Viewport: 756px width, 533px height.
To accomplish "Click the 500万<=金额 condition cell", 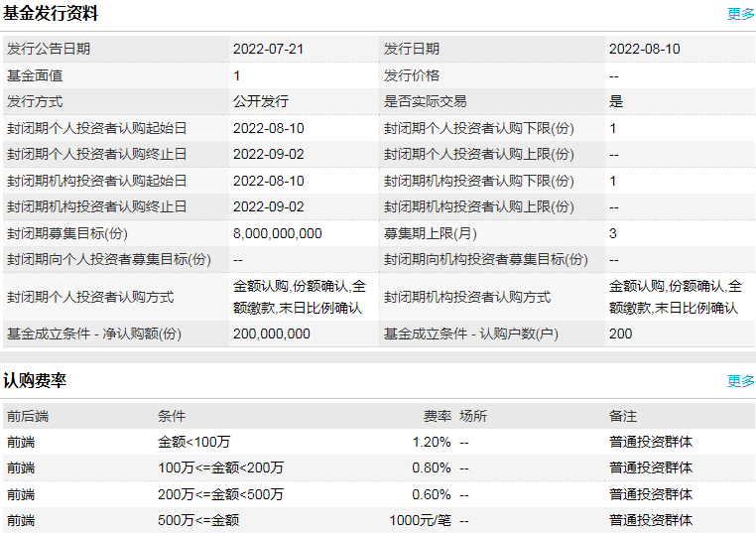I will point(198,520).
